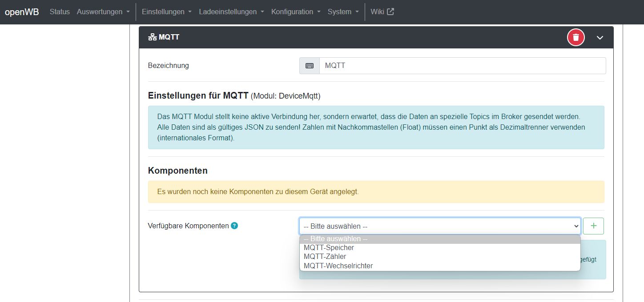Switch to the Status page
Viewport: 644px width, 302px height.
coord(60,12)
